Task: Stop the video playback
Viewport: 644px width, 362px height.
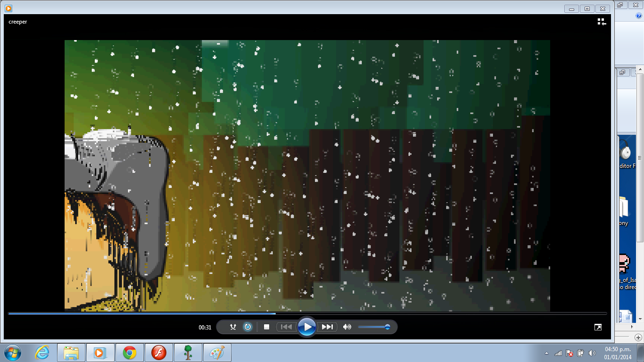Action: pos(266,327)
